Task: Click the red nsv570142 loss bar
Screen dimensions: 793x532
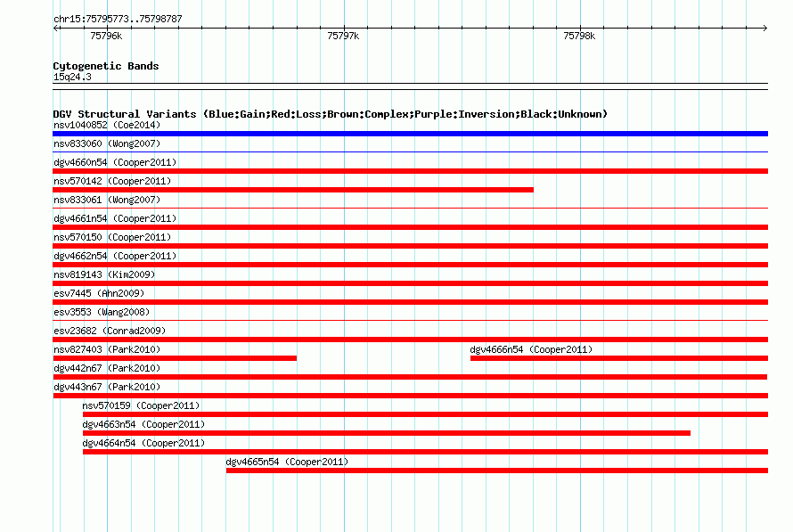Action: tap(293, 190)
